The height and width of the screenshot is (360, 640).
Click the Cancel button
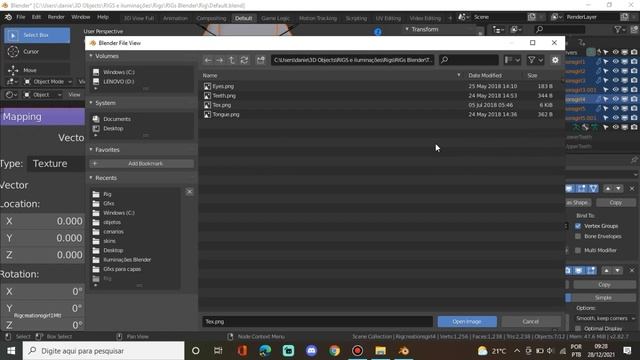coord(531,322)
